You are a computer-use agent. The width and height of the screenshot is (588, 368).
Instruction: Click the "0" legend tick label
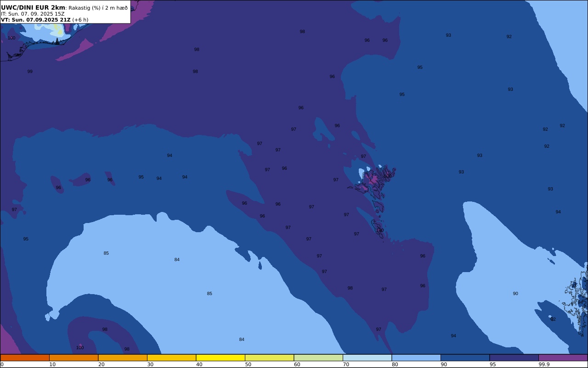[x=2, y=364]
